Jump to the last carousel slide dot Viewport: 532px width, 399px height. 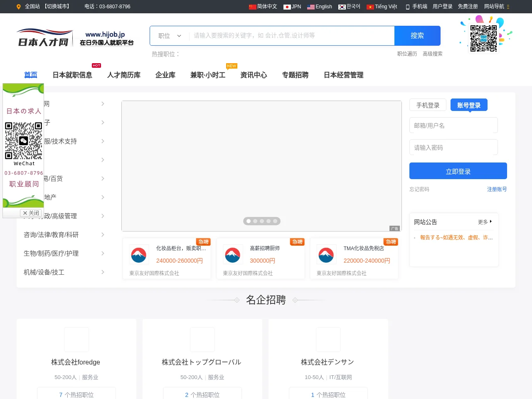click(x=275, y=221)
